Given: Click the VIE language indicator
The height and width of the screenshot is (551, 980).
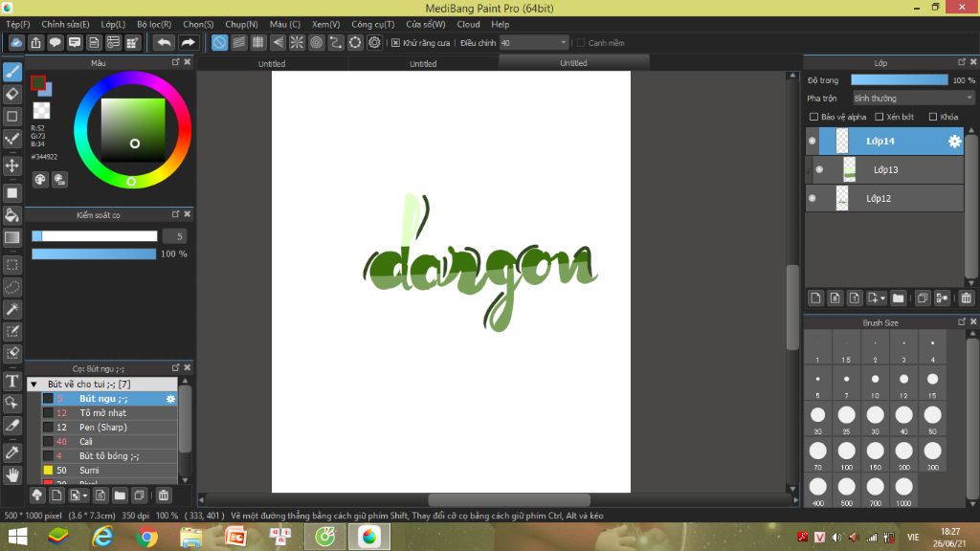Looking at the screenshot, I should coord(913,537).
